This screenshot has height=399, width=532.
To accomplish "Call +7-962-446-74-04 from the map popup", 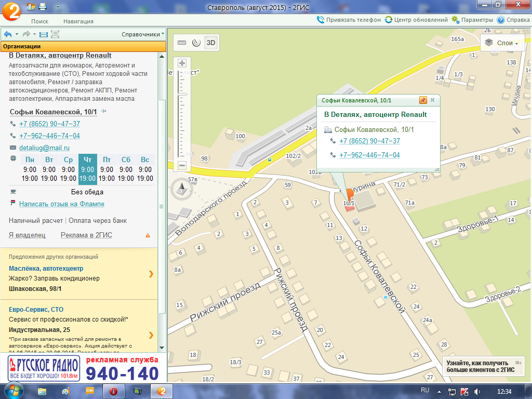I will (369, 155).
